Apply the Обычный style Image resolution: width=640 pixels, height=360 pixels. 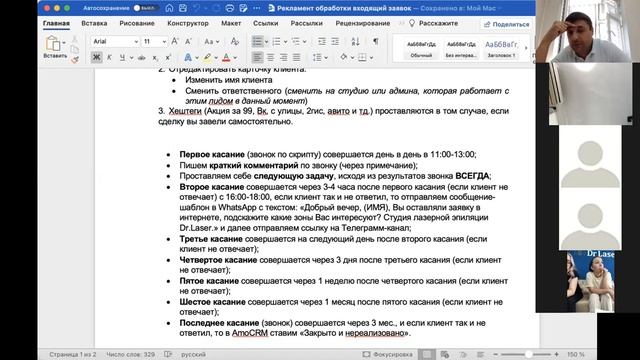pyautogui.click(x=421, y=49)
